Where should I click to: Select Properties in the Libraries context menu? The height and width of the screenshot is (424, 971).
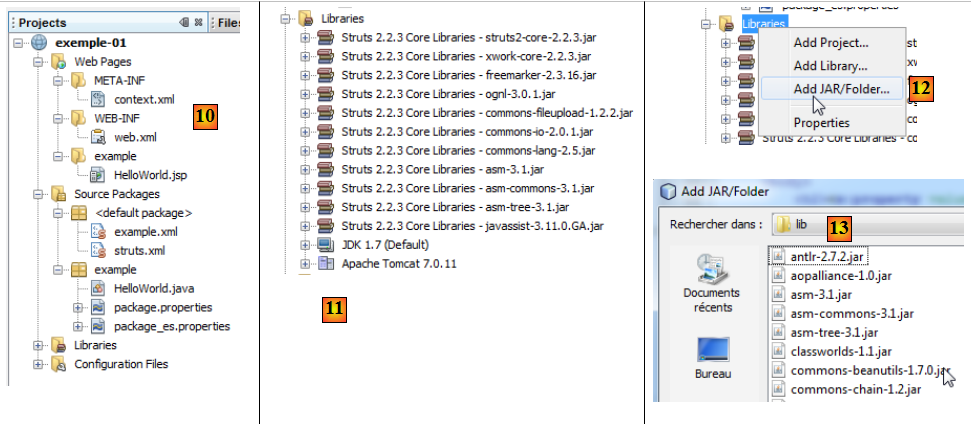coord(821,122)
